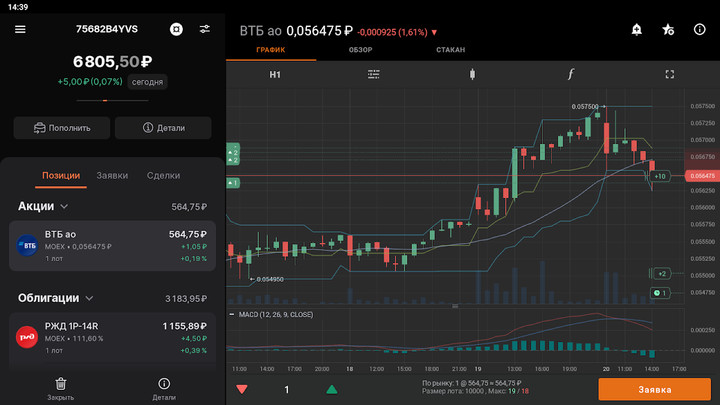Toggle the сегодня period selector
The image size is (720, 405).
pyautogui.click(x=147, y=82)
